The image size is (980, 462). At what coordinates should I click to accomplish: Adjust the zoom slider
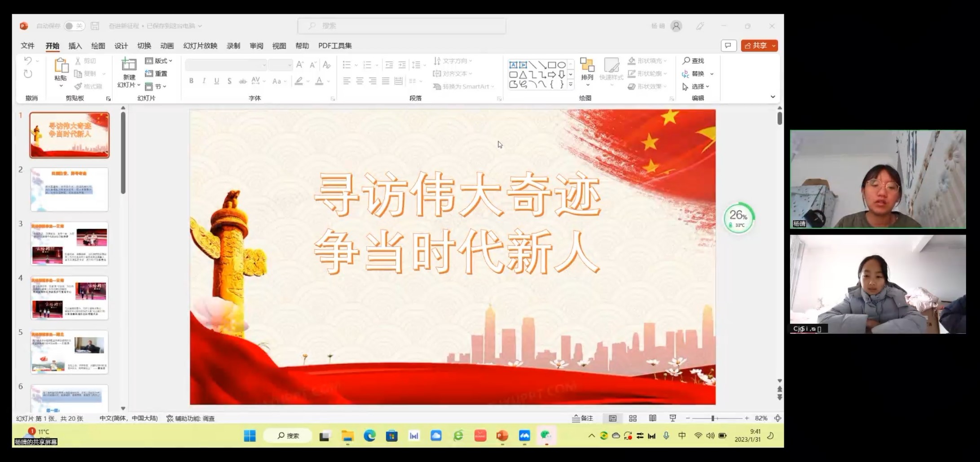[x=713, y=418]
